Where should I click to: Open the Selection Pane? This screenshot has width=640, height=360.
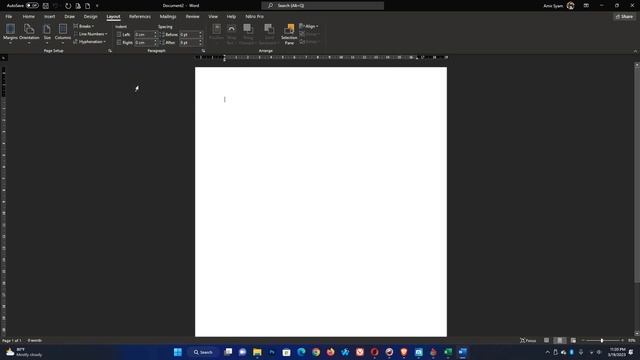[x=289, y=34]
